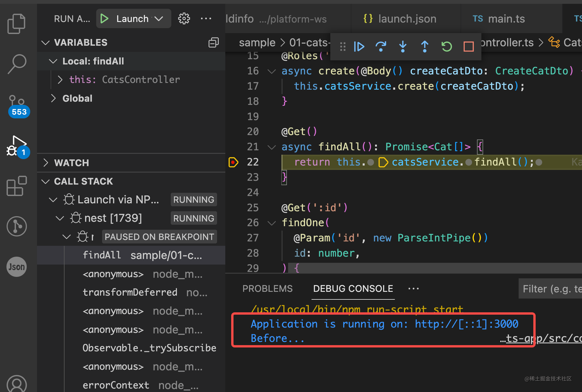Fold findOne method at line 26
The width and height of the screenshot is (582, 392).
272,223
